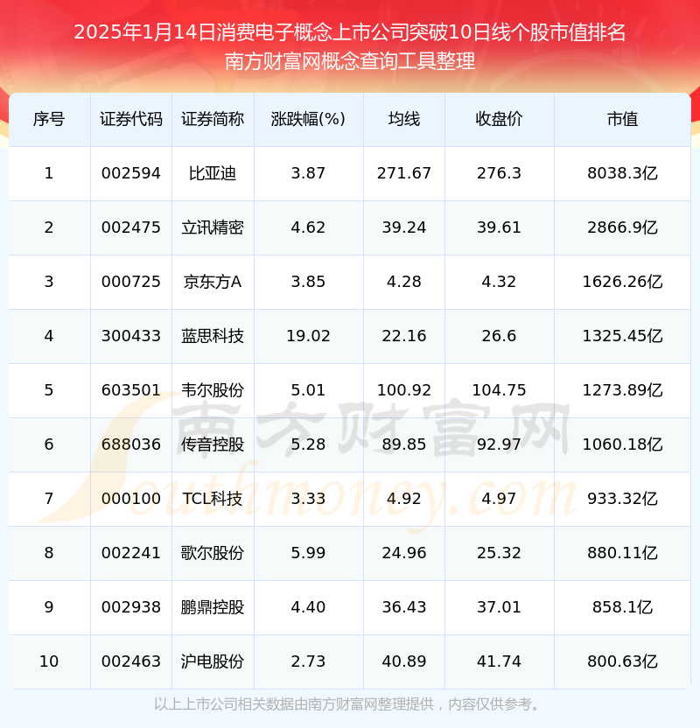Click row number 10
Image resolution: width=700 pixels, height=728 pixels.
(49, 662)
